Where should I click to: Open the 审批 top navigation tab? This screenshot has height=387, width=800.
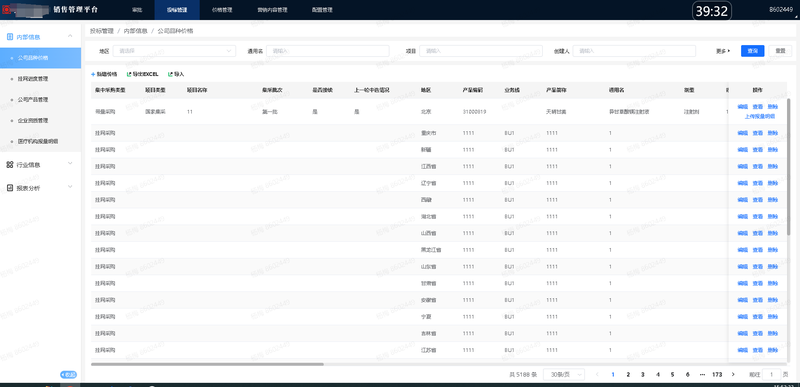pos(137,10)
